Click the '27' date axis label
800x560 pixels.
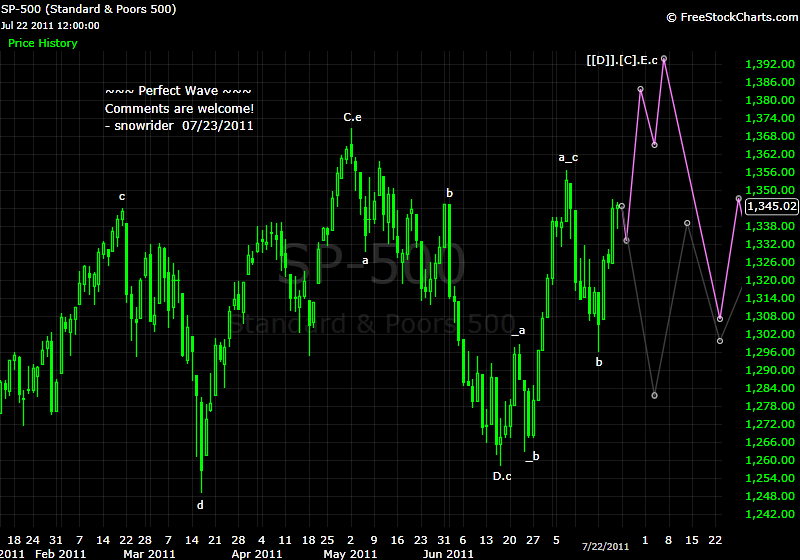point(533,540)
